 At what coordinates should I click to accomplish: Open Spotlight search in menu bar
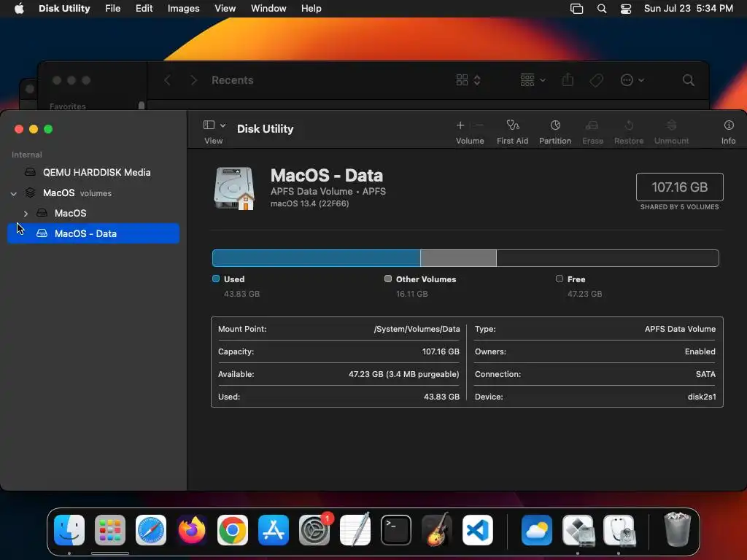tap(602, 9)
